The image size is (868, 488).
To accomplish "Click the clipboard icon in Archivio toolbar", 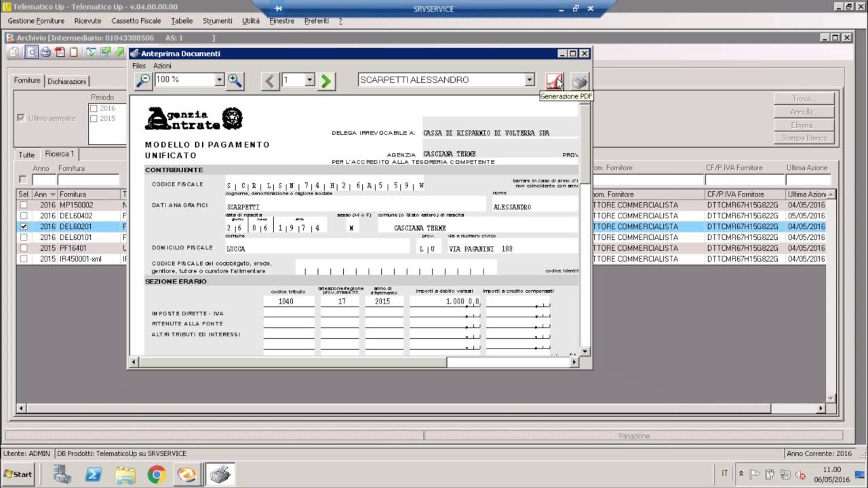I will pyautogui.click(x=73, y=52).
